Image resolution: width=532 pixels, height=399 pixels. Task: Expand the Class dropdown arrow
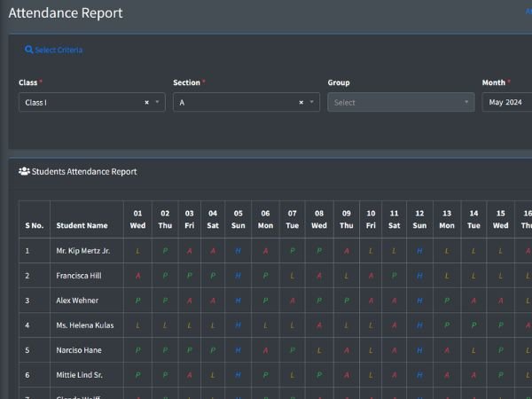157,102
